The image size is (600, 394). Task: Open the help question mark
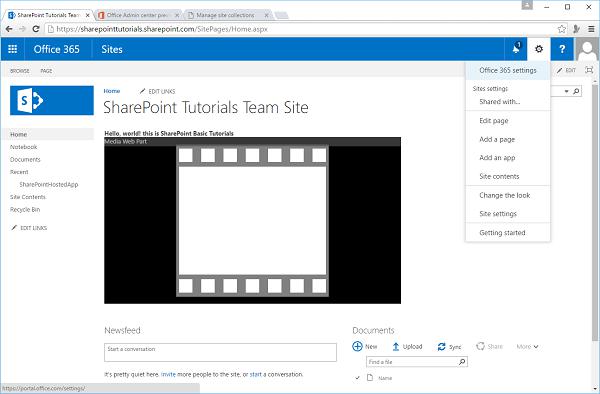pyautogui.click(x=562, y=49)
